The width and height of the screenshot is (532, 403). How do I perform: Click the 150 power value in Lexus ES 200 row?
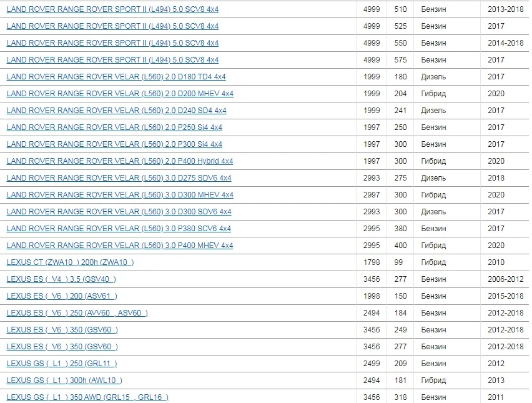pyautogui.click(x=400, y=296)
